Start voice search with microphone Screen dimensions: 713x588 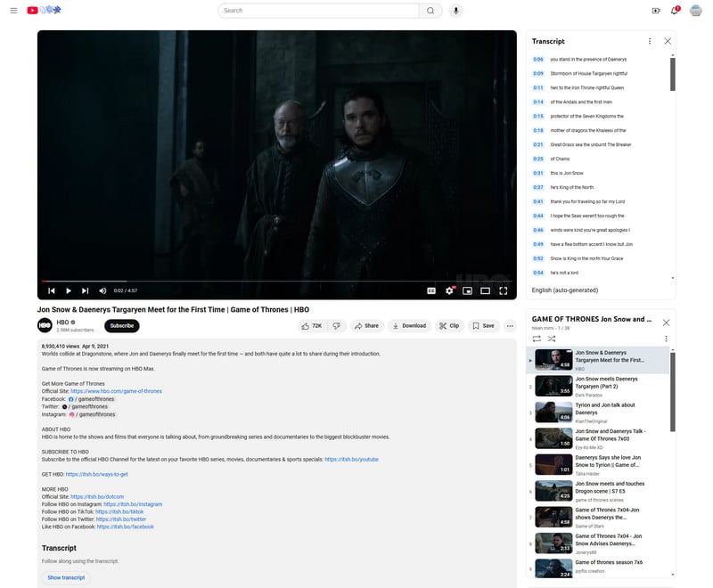(455, 11)
